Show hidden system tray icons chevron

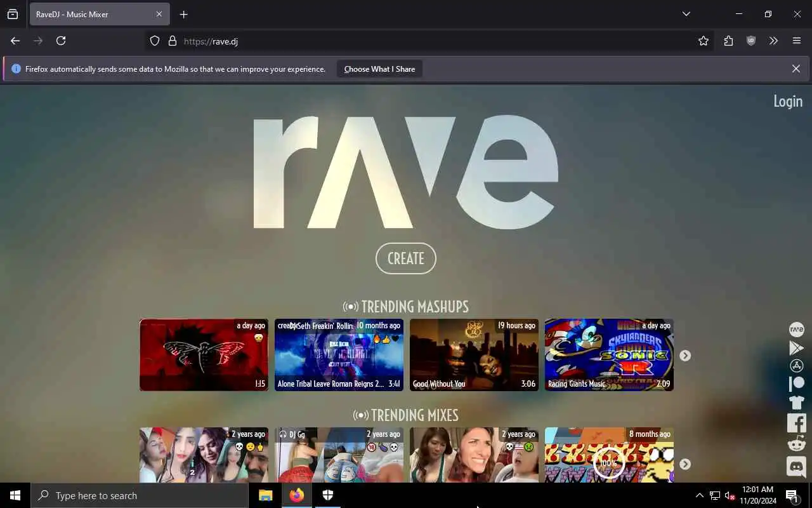(699, 495)
